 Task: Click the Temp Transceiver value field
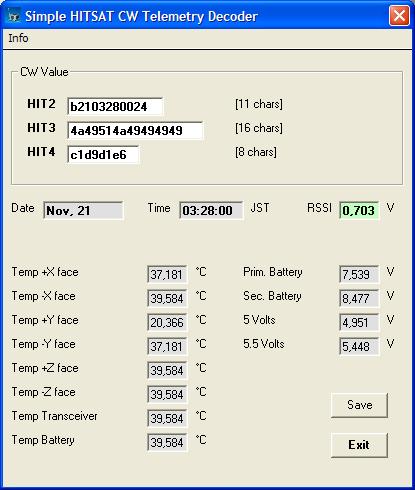pos(167,418)
